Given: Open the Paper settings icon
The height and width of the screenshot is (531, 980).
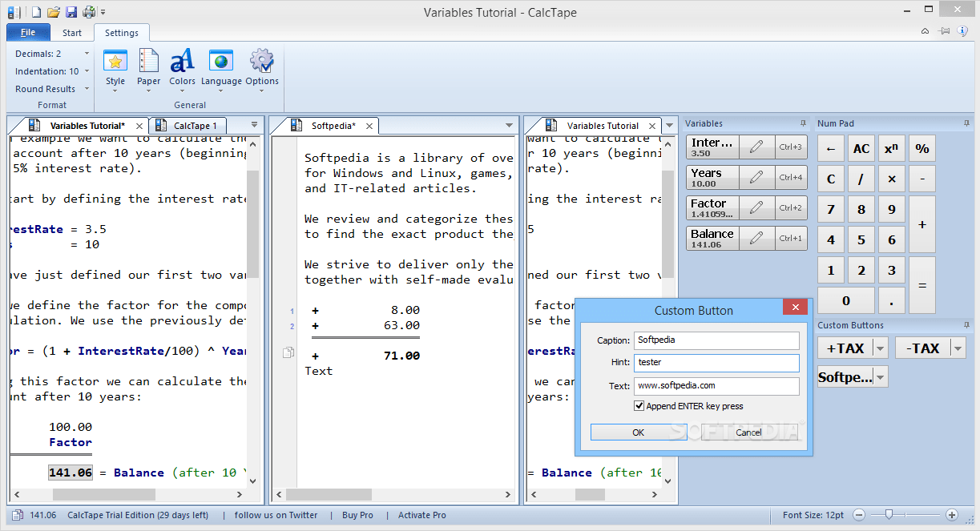Looking at the screenshot, I should point(149,61).
